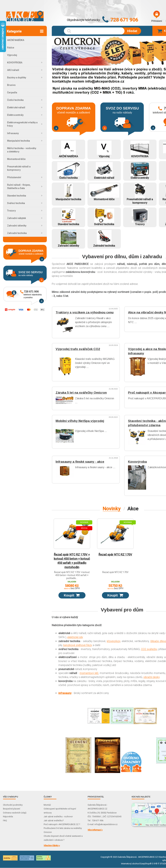
Task: Click the hamburger menu icon beside Kategorie
Action: pos(42,31)
